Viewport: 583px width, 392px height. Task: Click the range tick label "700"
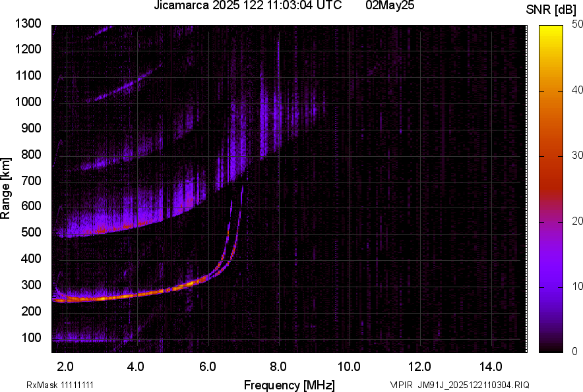(31, 181)
